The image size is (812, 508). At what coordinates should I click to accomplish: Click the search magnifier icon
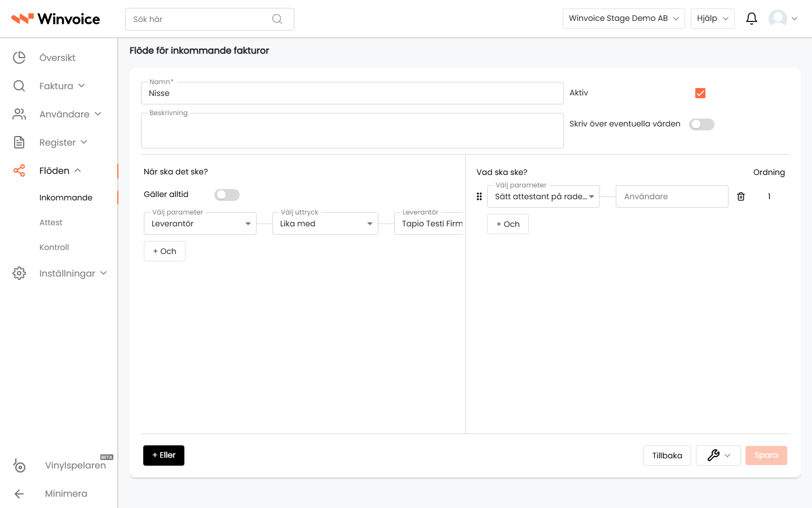coord(277,19)
